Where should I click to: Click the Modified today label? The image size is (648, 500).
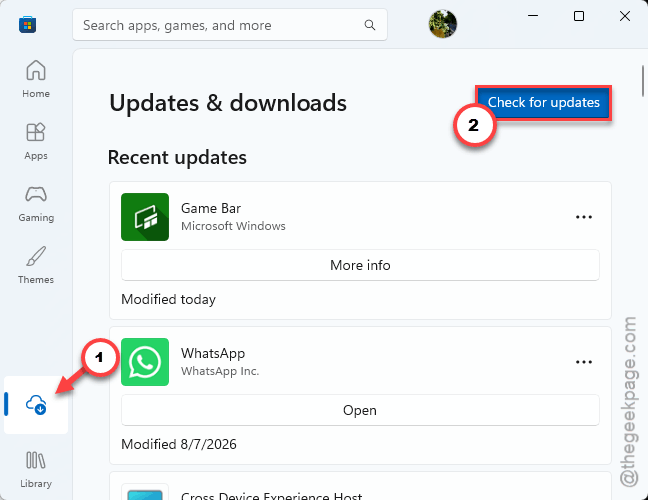coord(168,299)
